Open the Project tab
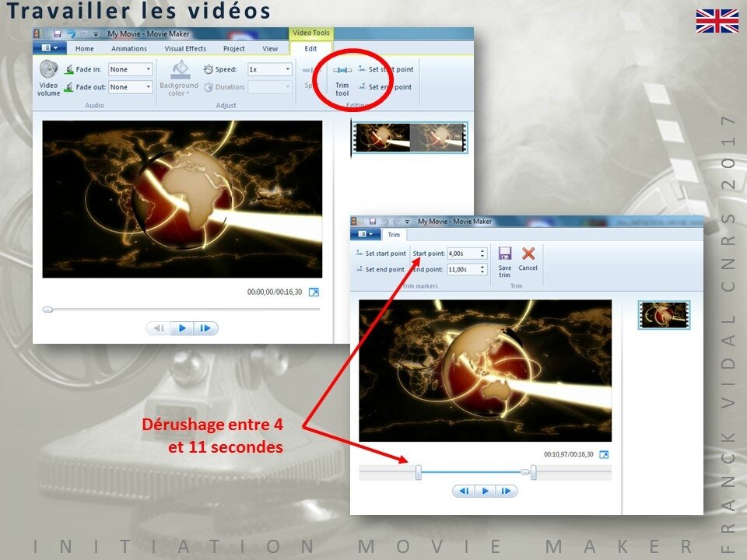Viewport: 747px width, 560px height. point(234,48)
